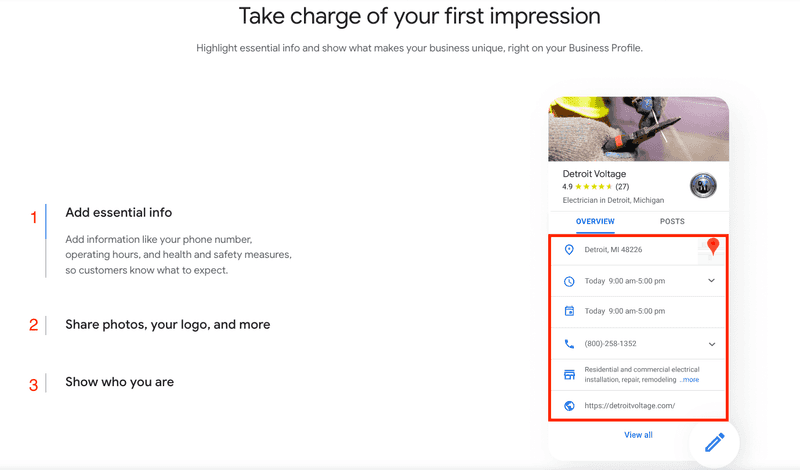Click the globe icon next to website URL
The width and height of the screenshot is (800, 470).
569,406
